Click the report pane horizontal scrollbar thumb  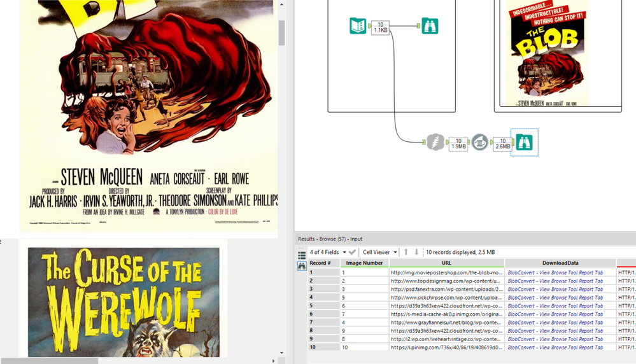50,361
